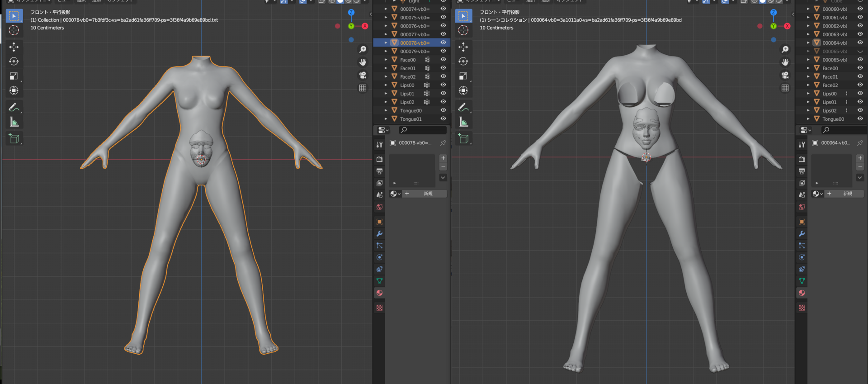
Task: Select Tongue01 in the left outliner
Action: [x=410, y=119]
